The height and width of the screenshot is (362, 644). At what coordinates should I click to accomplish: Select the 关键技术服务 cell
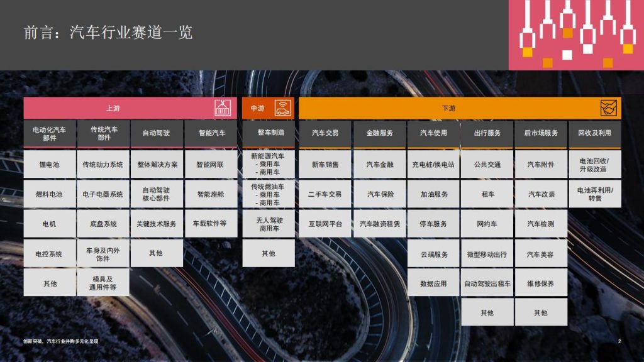157,224
